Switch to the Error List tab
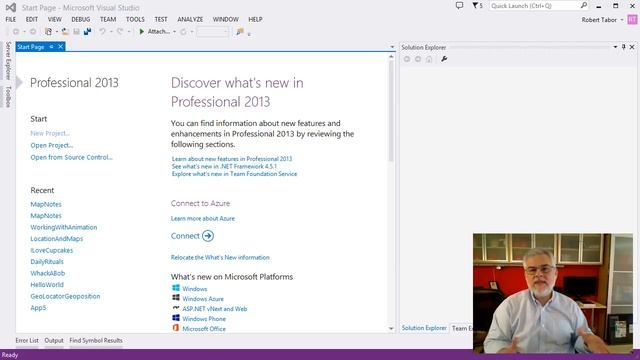Screen dimensions: 640x360 coord(27,340)
